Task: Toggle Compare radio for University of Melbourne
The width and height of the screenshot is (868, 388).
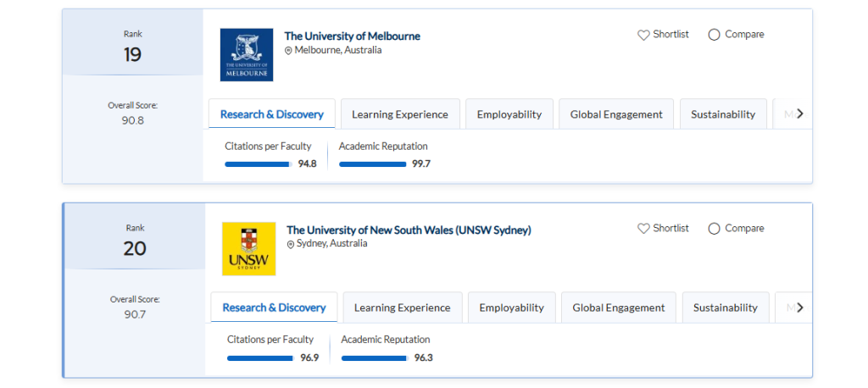Action: [x=714, y=35]
